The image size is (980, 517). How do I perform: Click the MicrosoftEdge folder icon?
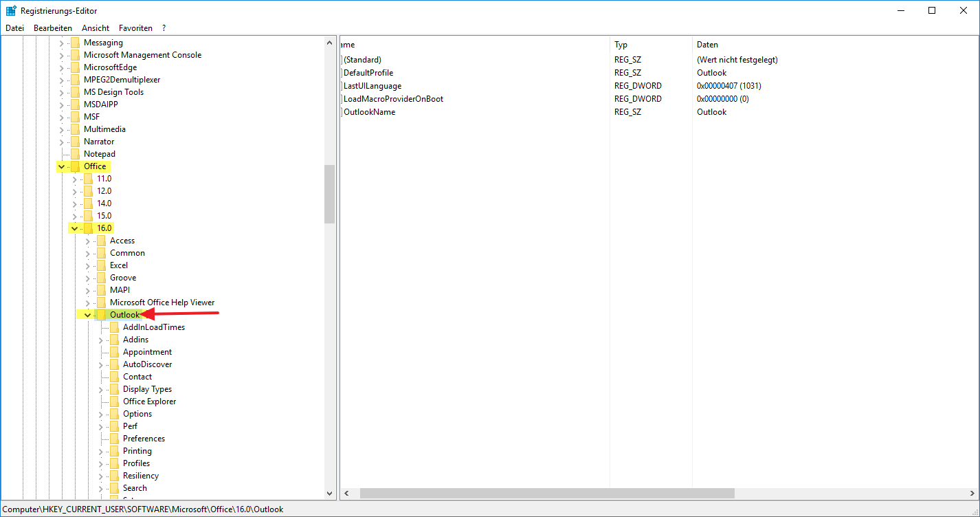[75, 67]
